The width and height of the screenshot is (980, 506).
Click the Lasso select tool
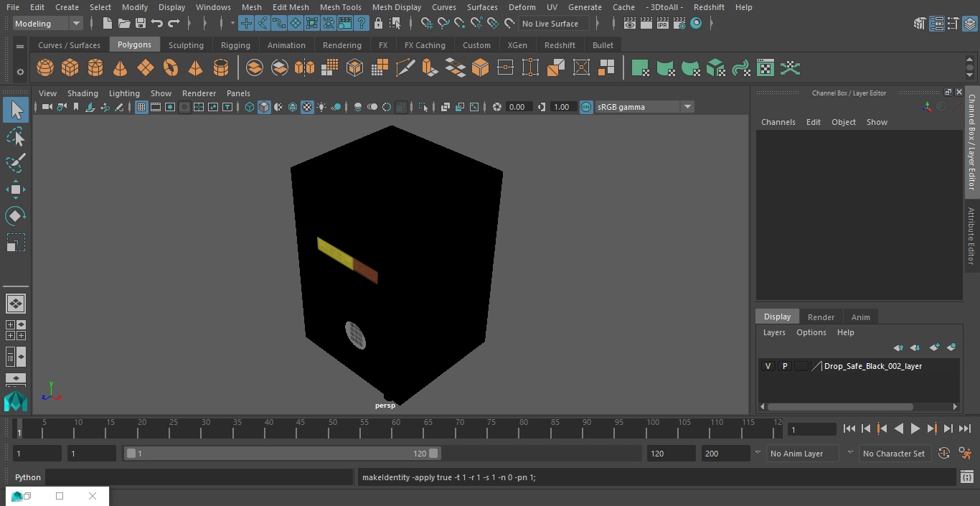tap(16, 136)
